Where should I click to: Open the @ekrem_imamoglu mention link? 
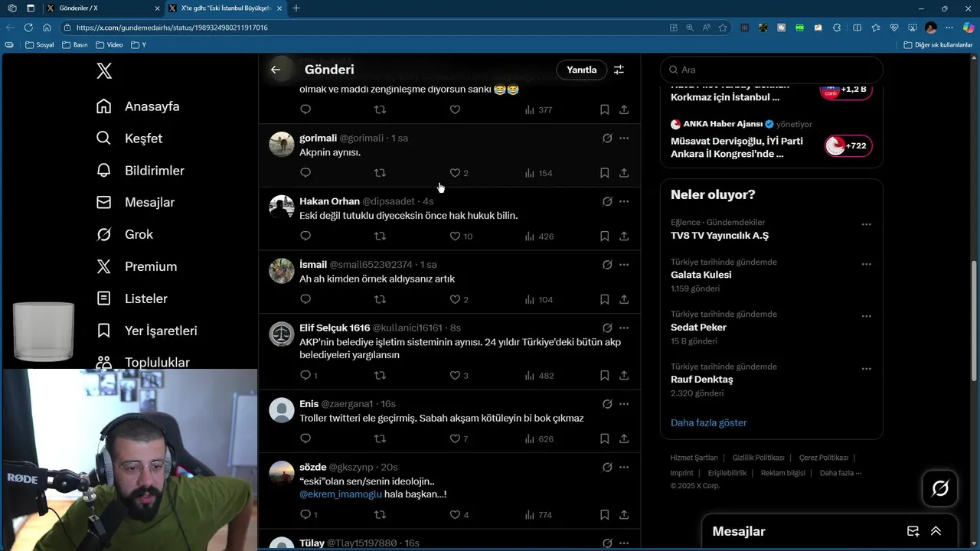coord(341,494)
